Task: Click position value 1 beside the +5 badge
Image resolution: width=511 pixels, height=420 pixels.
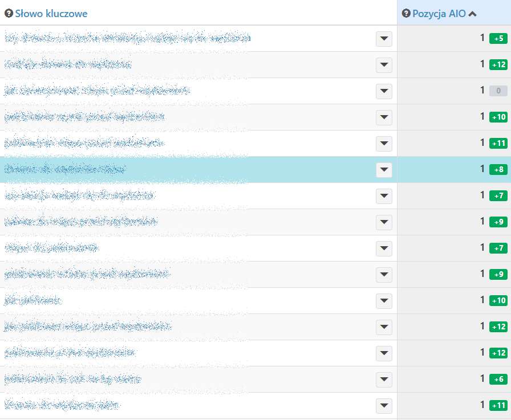Action: [482, 38]
